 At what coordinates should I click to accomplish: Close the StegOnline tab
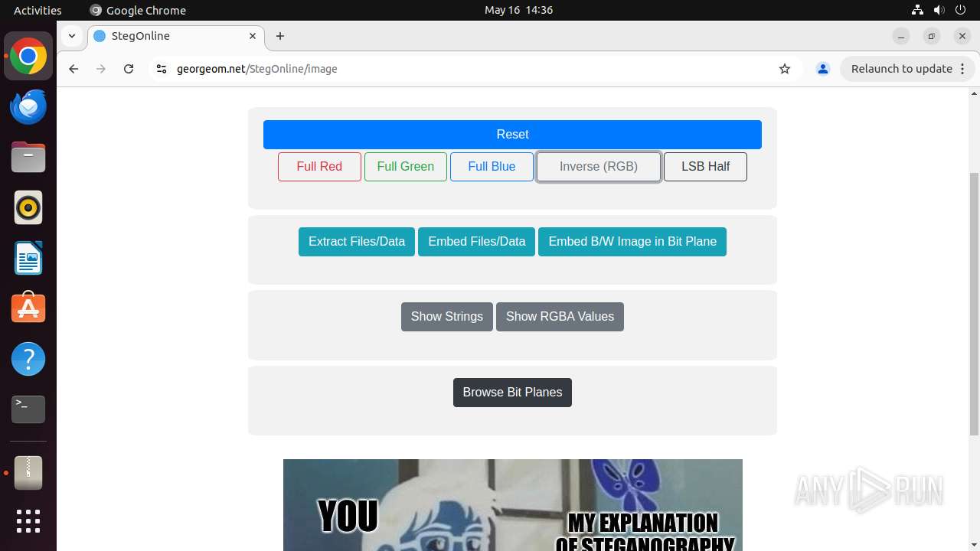click(x=253, y=36)
